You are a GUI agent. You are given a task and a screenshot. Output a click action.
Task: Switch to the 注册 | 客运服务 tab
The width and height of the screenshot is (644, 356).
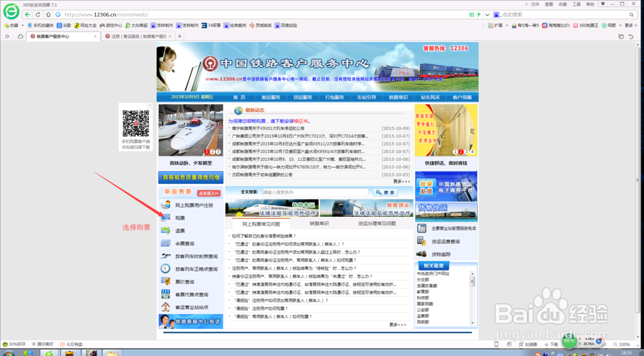point(138,36)
